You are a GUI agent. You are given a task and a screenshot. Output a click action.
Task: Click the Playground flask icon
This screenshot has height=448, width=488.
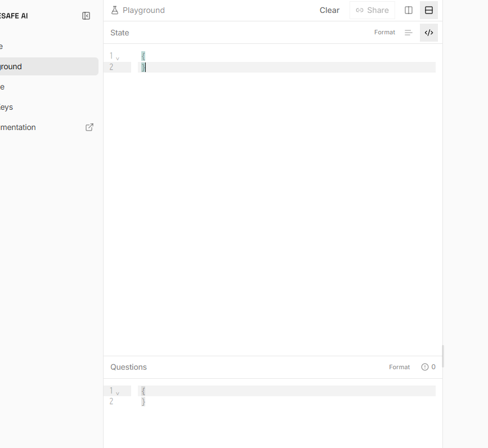115,10
